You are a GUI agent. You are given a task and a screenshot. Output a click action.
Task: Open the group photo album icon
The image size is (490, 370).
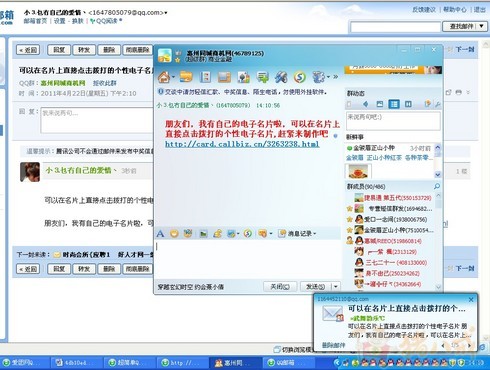(224, 77)
